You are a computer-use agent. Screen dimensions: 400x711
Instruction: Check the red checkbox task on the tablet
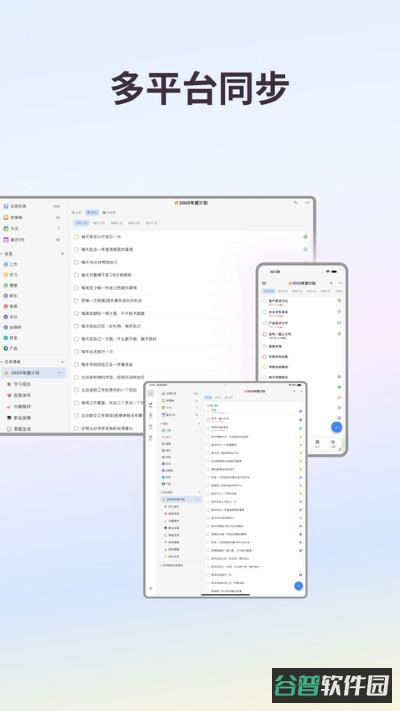tap(209, 420)
